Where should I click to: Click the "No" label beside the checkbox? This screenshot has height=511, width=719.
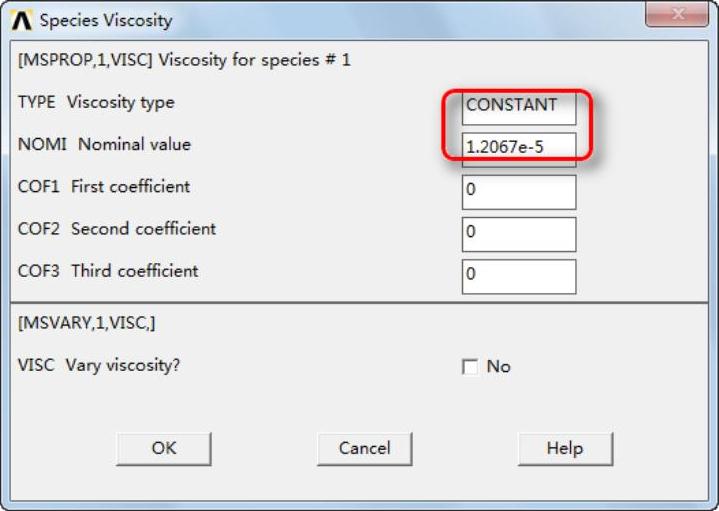click(x=498, y=367)
